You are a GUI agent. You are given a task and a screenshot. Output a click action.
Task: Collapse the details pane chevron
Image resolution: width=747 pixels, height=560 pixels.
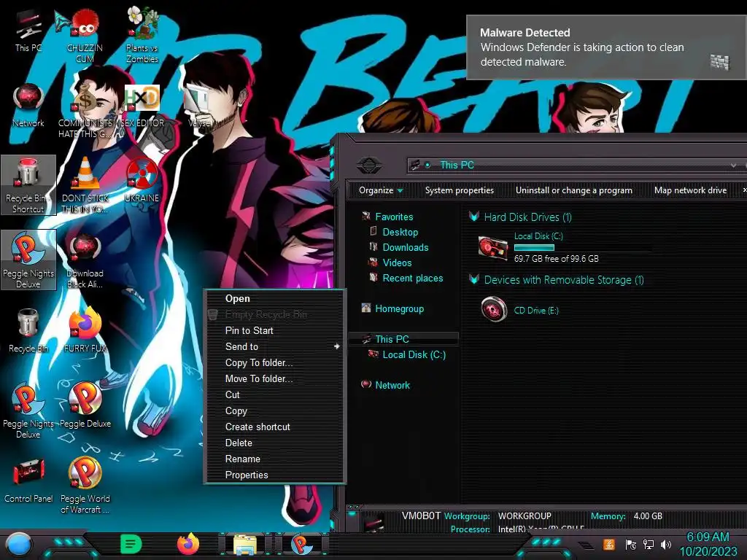tap(352, 514)
